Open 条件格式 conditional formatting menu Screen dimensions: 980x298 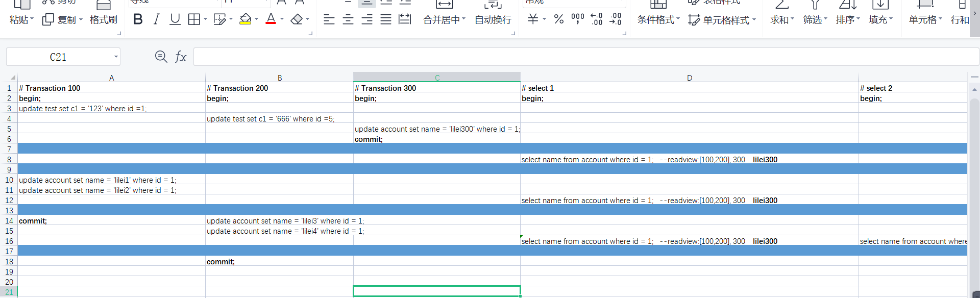pyautogui.click(x=658, y=20)
